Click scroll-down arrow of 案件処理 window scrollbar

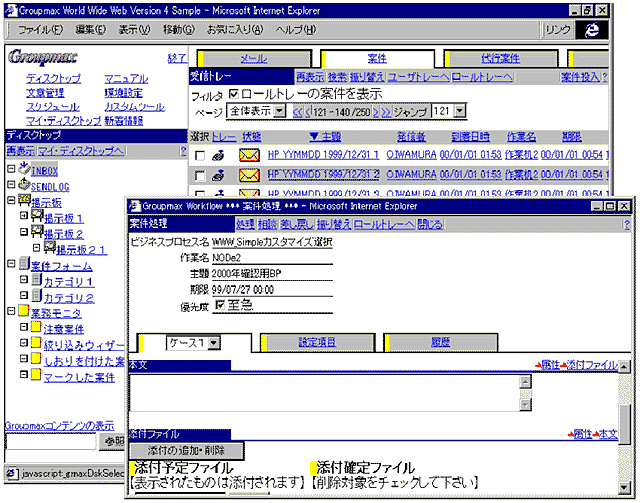(624, 487)
